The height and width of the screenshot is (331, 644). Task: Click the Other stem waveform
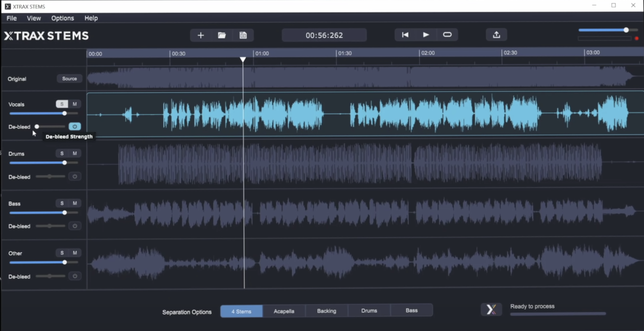click(x=365, y=262)
